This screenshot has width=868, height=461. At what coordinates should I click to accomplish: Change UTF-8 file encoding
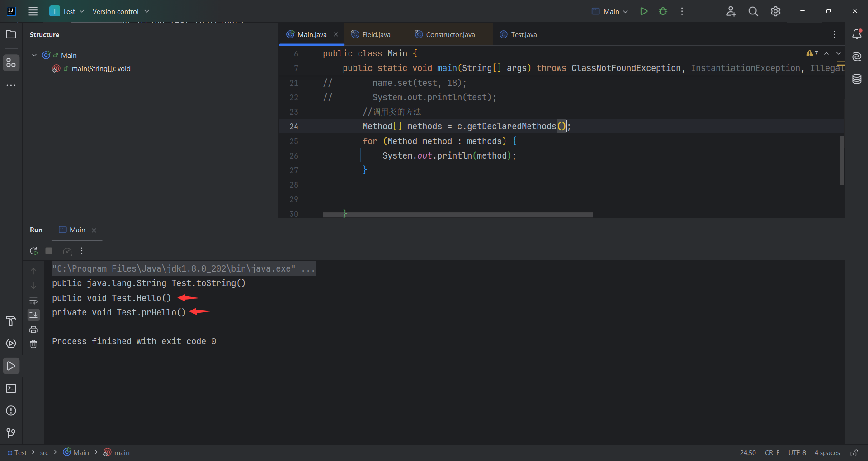(797, 452)
